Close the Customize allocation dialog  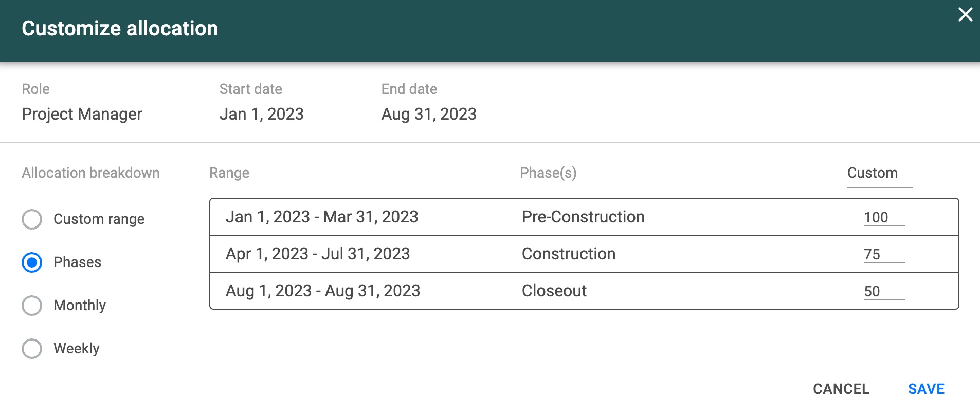965,14
